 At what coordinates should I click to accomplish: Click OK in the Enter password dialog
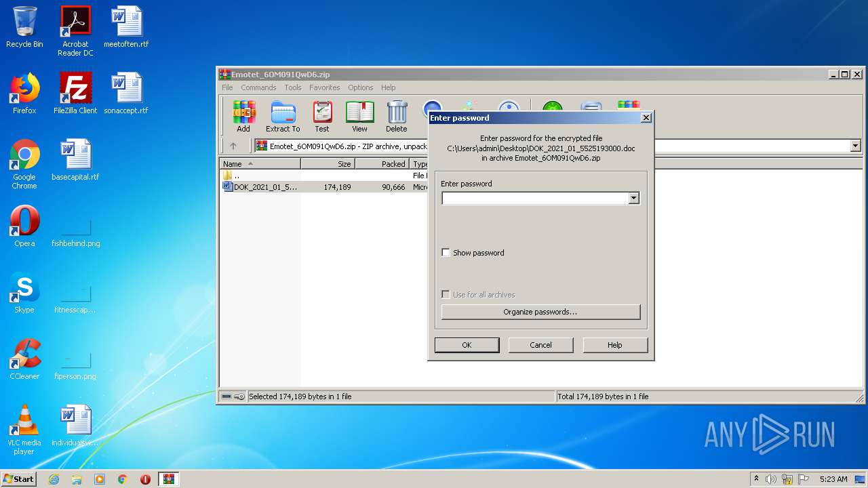(467, 345)
